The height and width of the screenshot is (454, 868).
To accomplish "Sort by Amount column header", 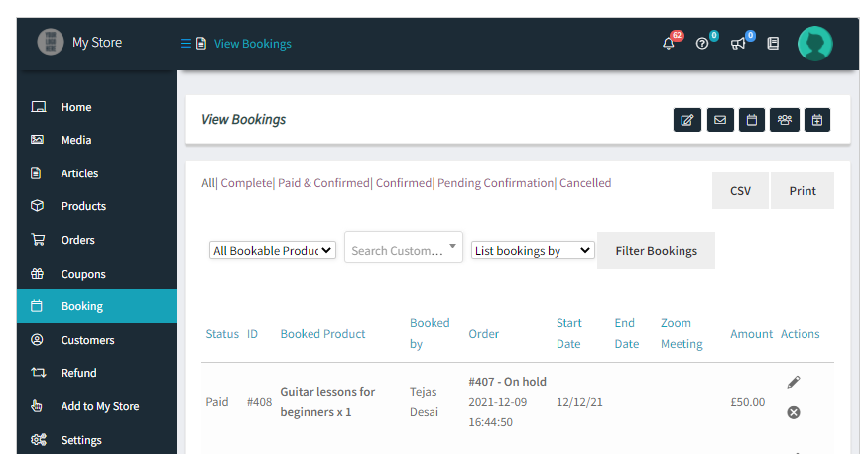I will click(x=751, y=334).
